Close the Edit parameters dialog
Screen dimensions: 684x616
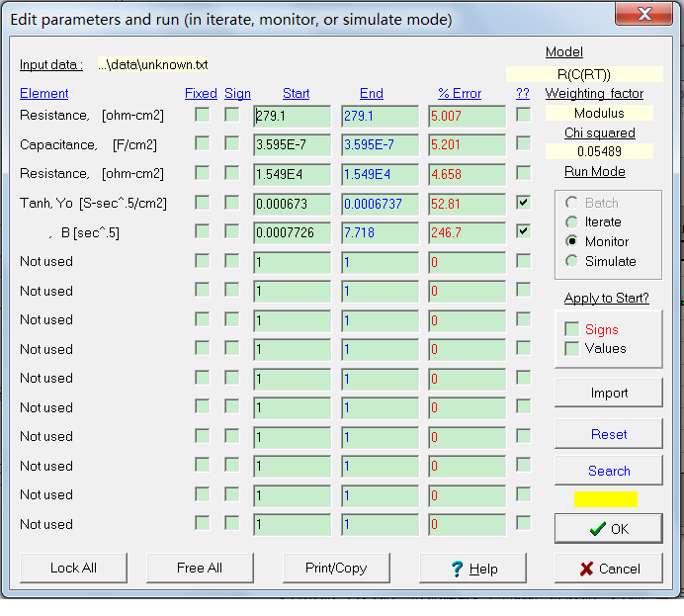pos(643,14)
